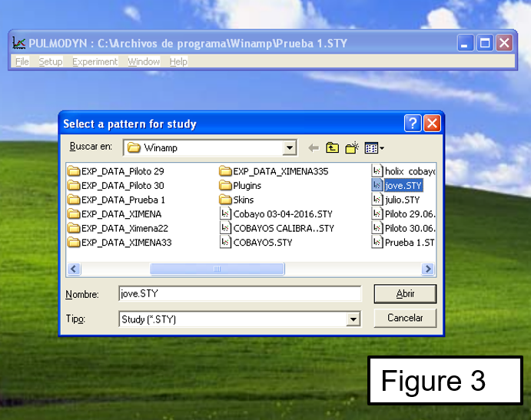Select folder icon of EXP_DATA_XIMENA335
The image size is (531, 420).
(x=225, y=171)
